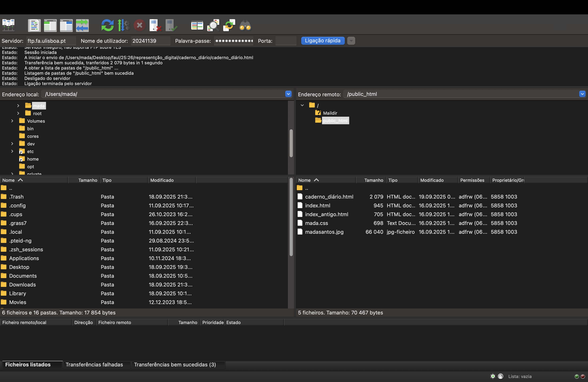Open Transferências bem sucedidas tab
This screenshot has height=382, width=588.
[x=175, y=364]
